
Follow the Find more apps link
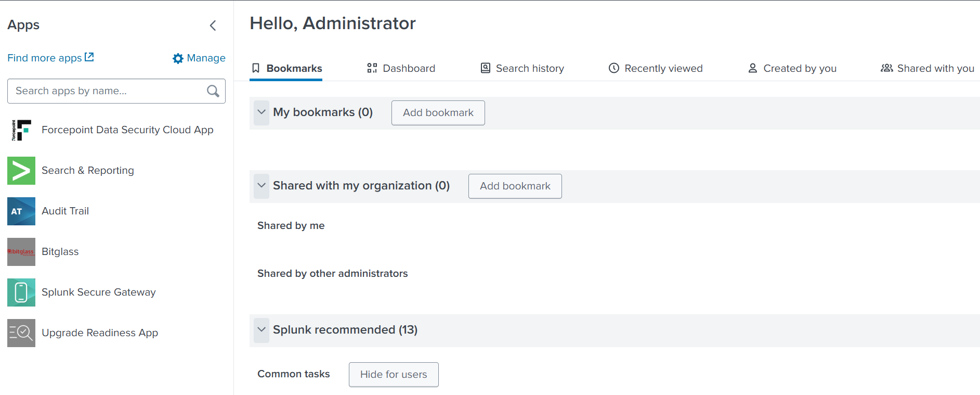50,58
